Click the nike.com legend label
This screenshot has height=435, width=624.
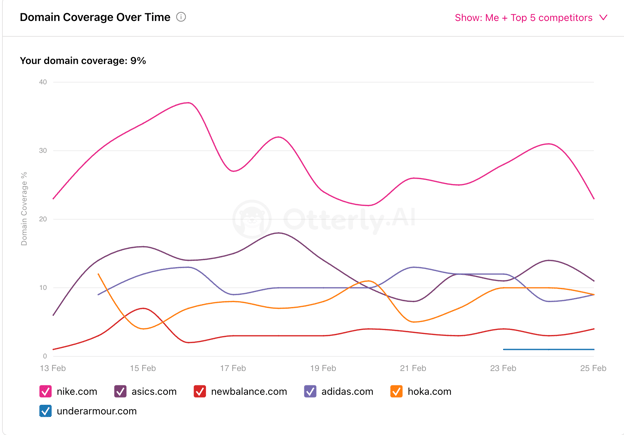77,392
